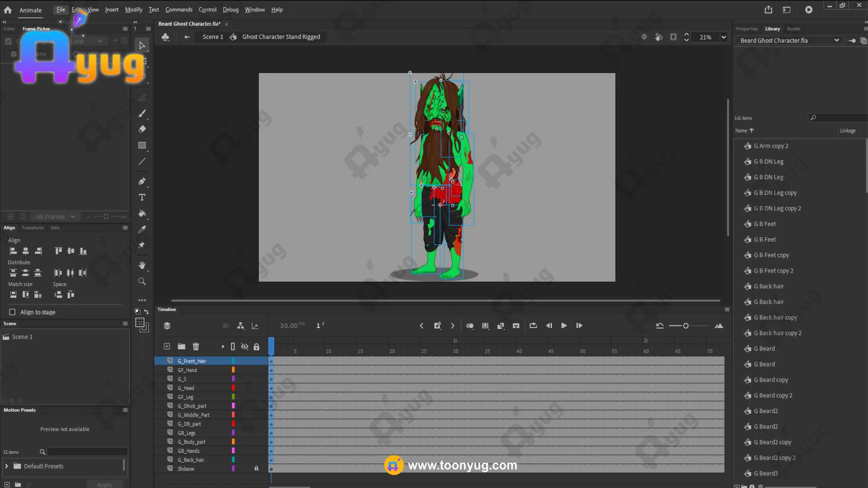
Task: Select the Zoom magnifier tool
Action: [x=142, y=282]
